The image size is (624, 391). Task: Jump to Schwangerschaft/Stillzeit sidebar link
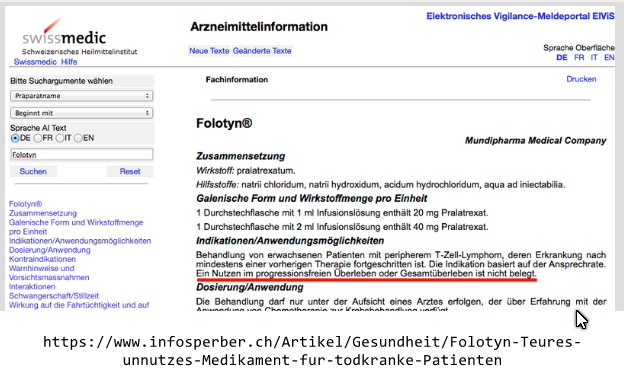pos(54,296)
